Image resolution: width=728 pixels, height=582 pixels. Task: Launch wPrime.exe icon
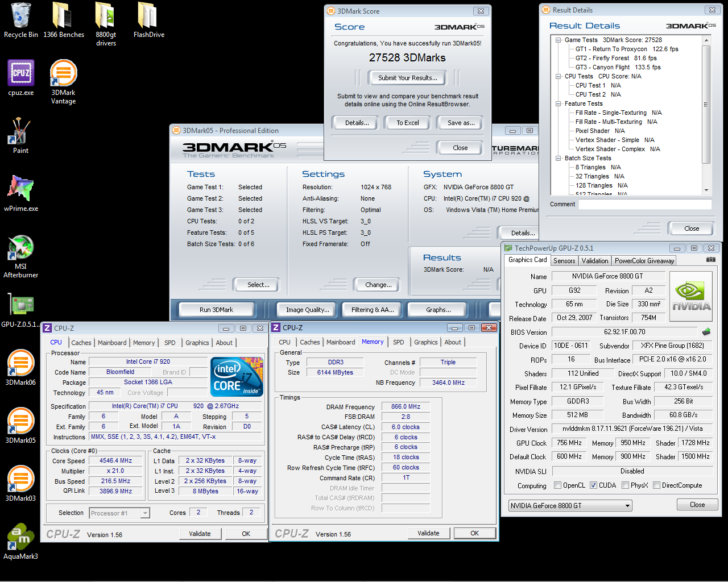point(21,194)
